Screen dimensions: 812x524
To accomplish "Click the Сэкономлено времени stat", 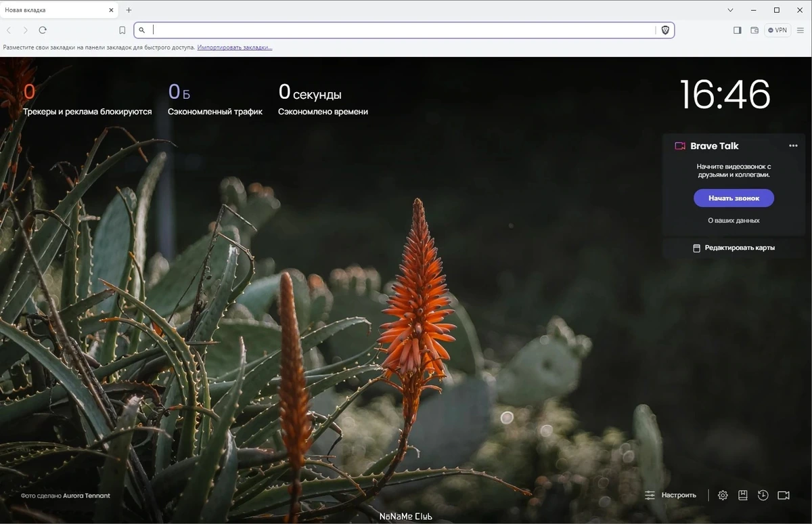I will pyautogui.click(x=323, y=100).
